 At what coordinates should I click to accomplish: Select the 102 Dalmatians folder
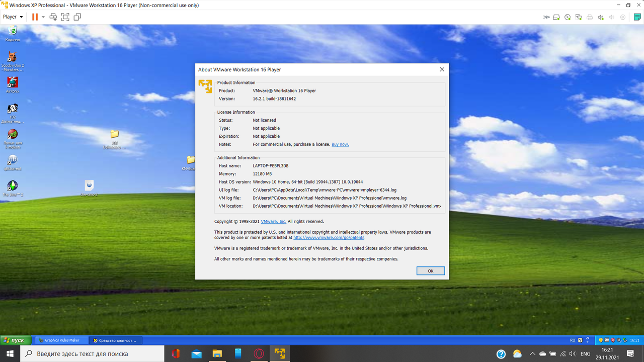tap(115, 139)
